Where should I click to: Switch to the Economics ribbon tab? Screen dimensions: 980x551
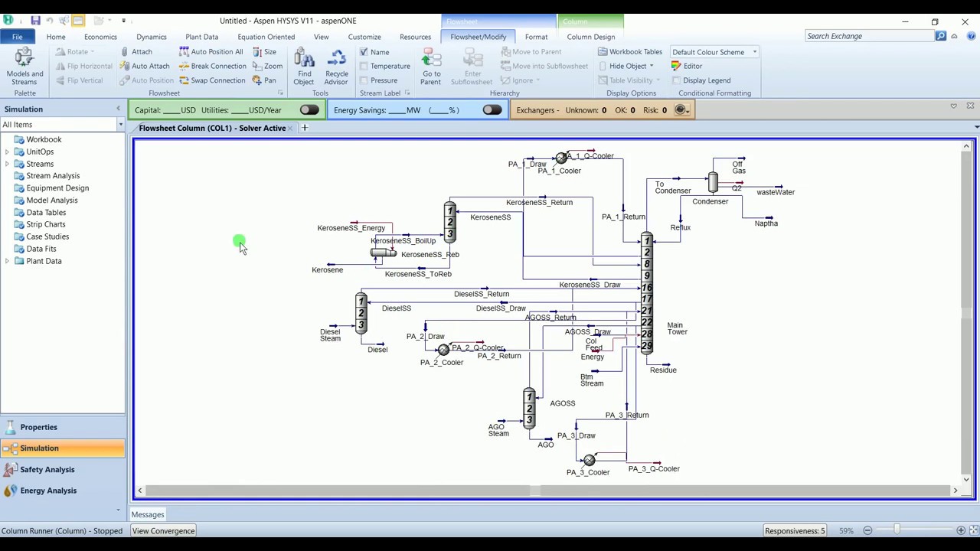[100, 37]
